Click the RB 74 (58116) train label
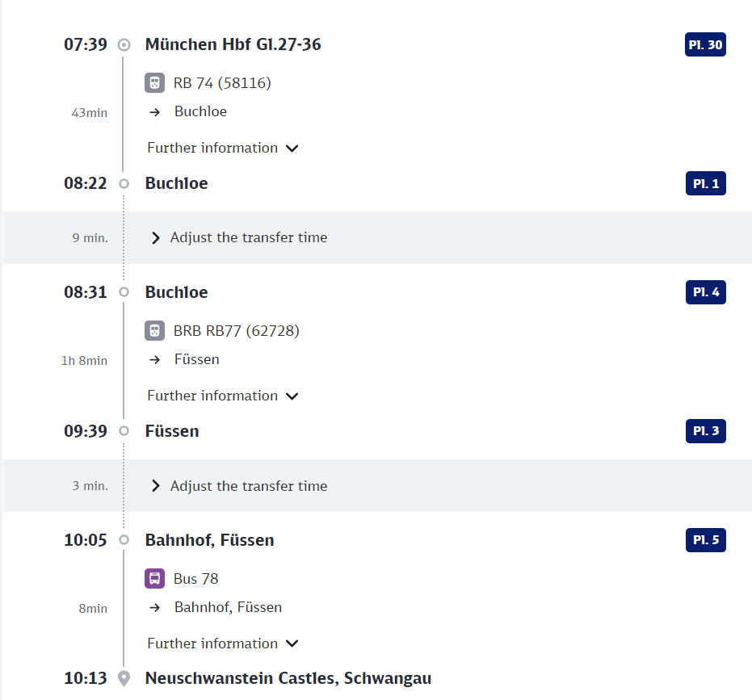752x700 pixels. 222,83
